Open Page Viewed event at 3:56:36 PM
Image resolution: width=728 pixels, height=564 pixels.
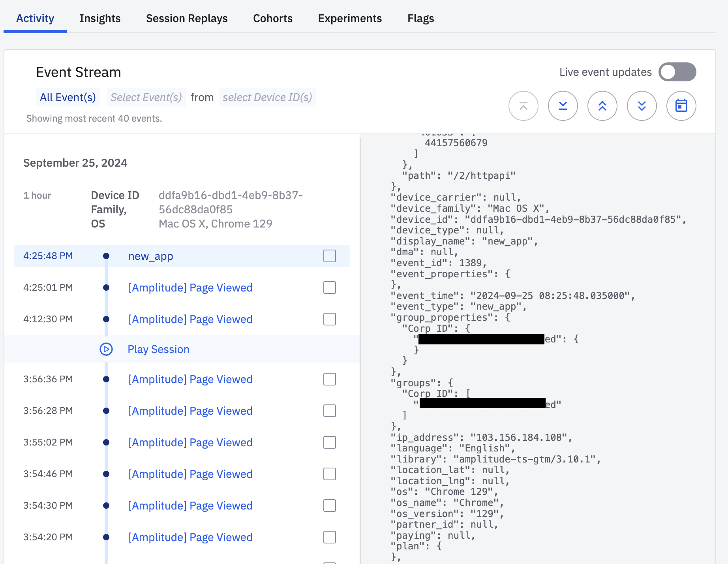190,379
